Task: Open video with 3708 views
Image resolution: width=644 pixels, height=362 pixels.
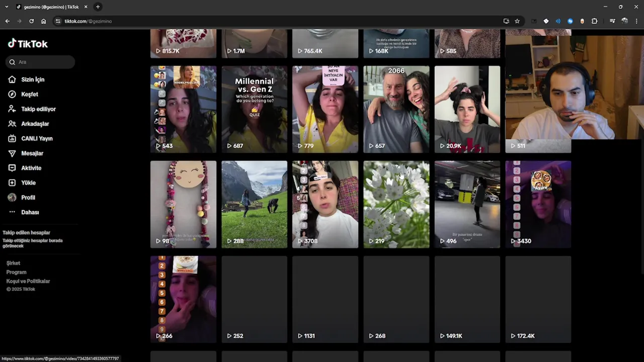Action: click(325, 204)
